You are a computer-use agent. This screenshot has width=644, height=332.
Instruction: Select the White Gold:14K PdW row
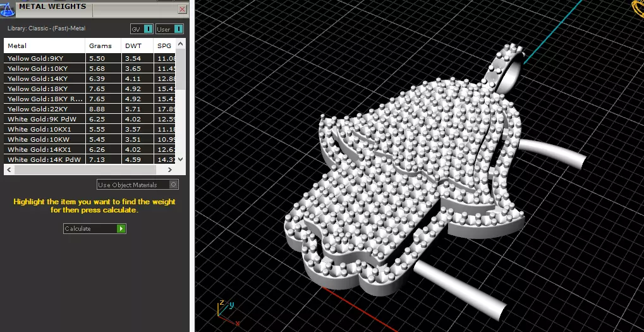90,159
